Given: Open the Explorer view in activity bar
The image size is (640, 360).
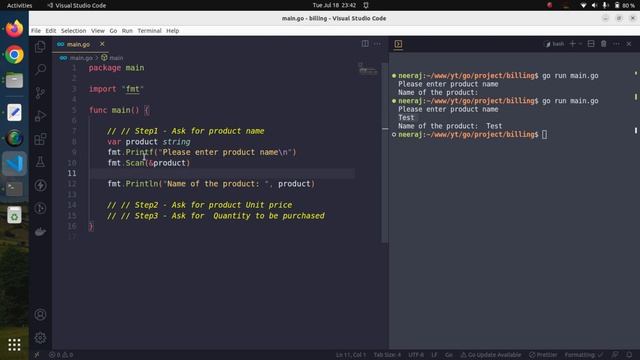Looking at the screenshot, I should [x=40, y=47].
